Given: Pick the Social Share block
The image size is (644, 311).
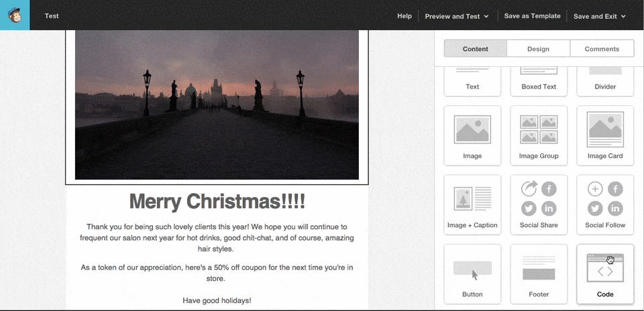Looking at the screenshot, I should point(539,204).
